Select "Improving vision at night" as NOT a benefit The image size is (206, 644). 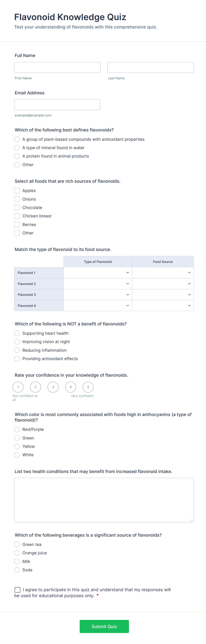(17, 342)
